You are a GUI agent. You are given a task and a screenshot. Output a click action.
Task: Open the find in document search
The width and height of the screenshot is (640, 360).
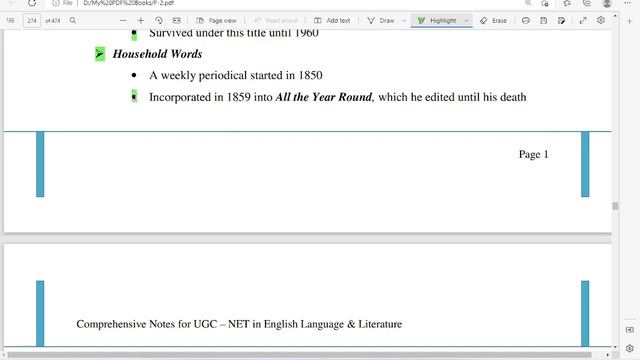73,20
